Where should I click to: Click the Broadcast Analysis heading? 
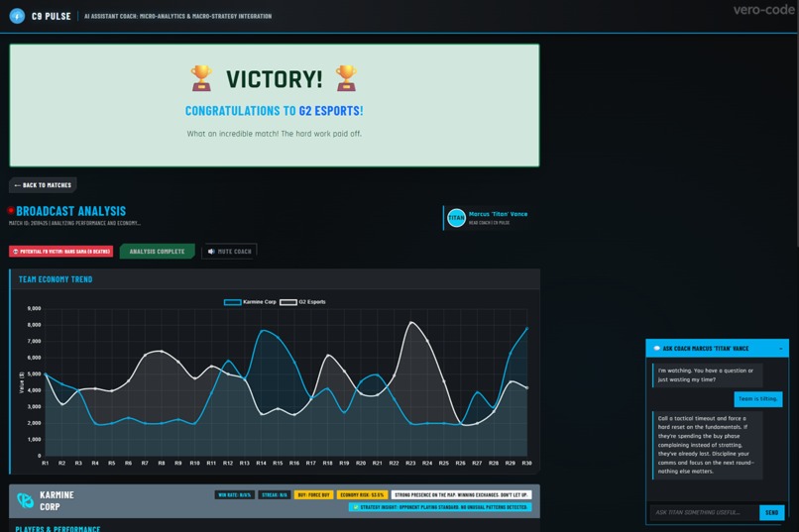[70, 211]
